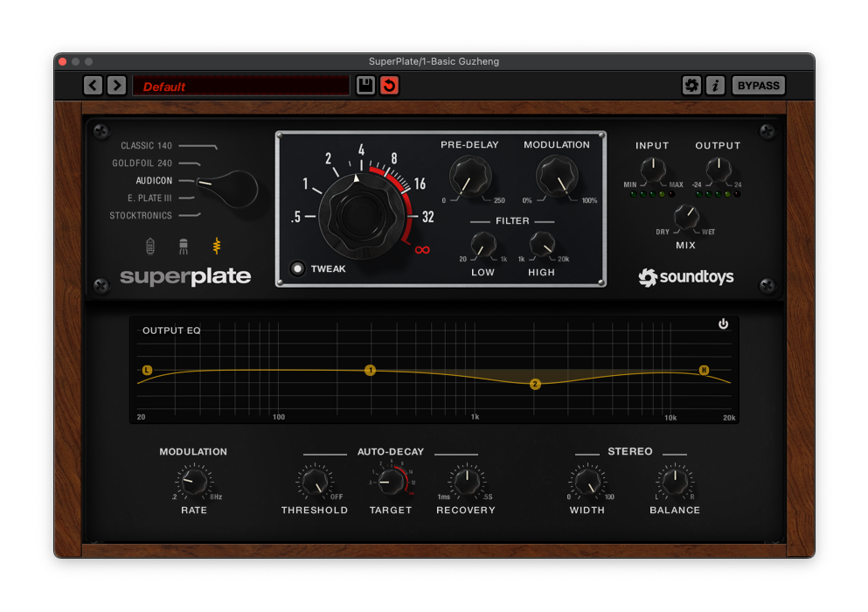The width and height of the screenshot is (868, 612).
Task: Open the info 'i' button
Action: coord(715,86)
